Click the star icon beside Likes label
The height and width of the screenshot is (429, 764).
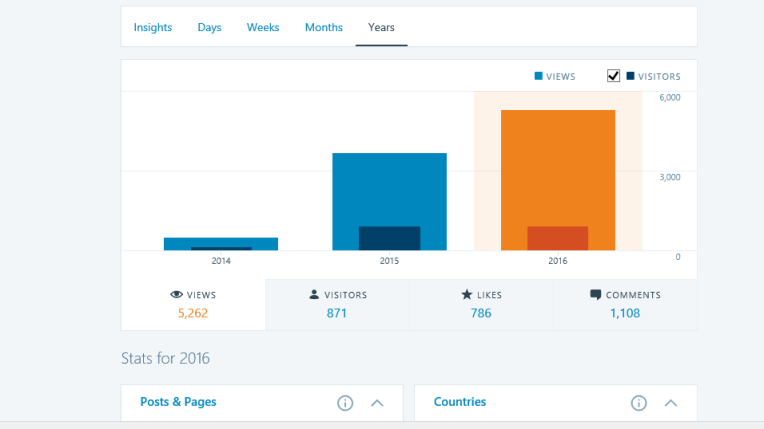coord(466,295)
